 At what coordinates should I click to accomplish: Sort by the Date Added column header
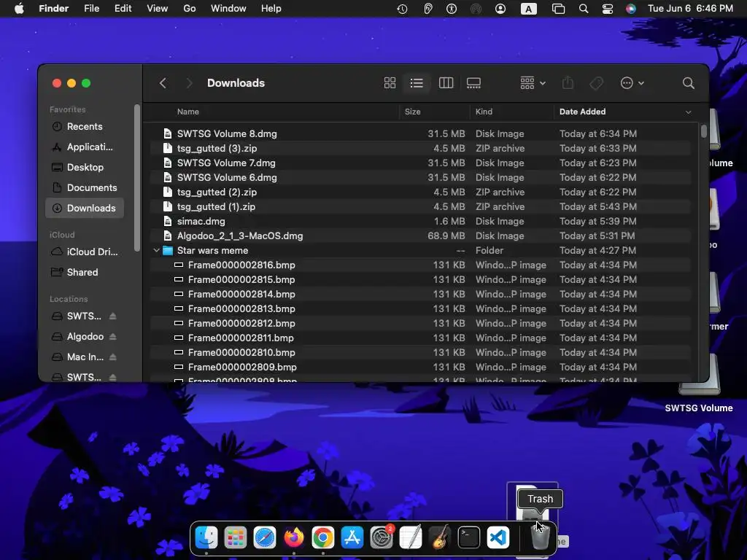[x=582, y=112]
